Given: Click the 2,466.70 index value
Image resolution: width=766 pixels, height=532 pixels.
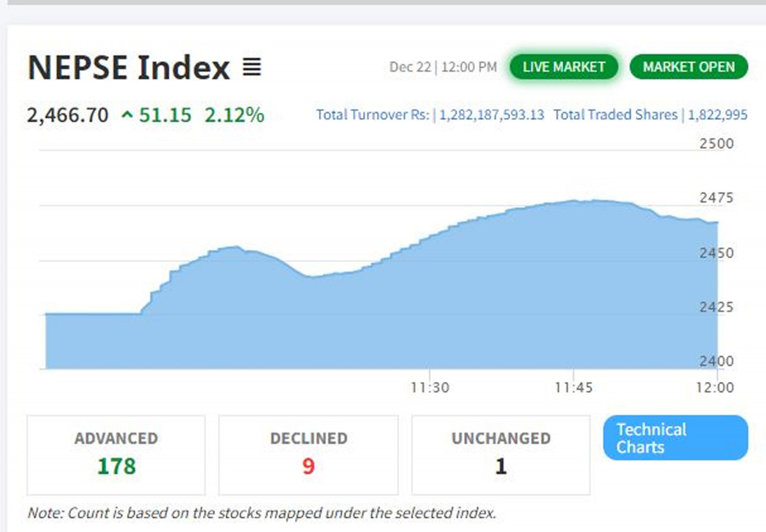Looking at the screenshot, I should [x=68, y=115].
